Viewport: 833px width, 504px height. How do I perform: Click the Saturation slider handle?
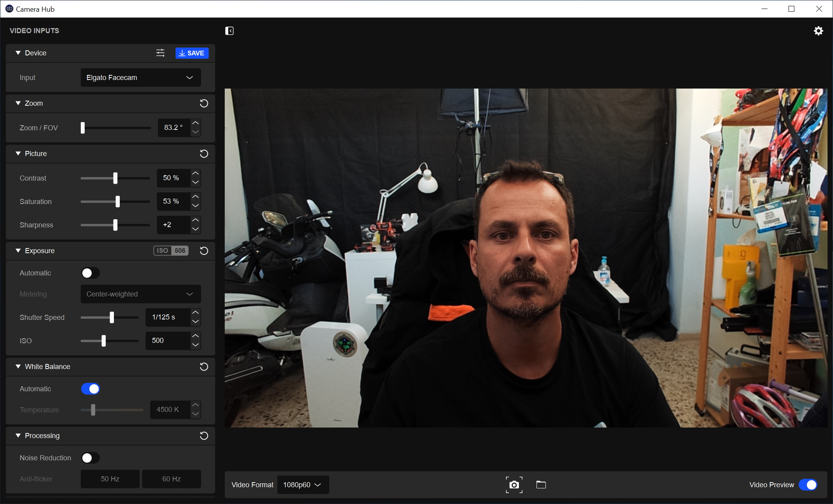(x=117, y=202)
